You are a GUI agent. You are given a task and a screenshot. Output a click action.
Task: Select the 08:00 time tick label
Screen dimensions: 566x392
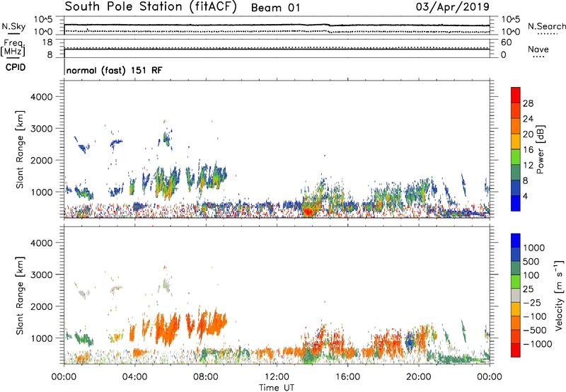tap(205, 377)
